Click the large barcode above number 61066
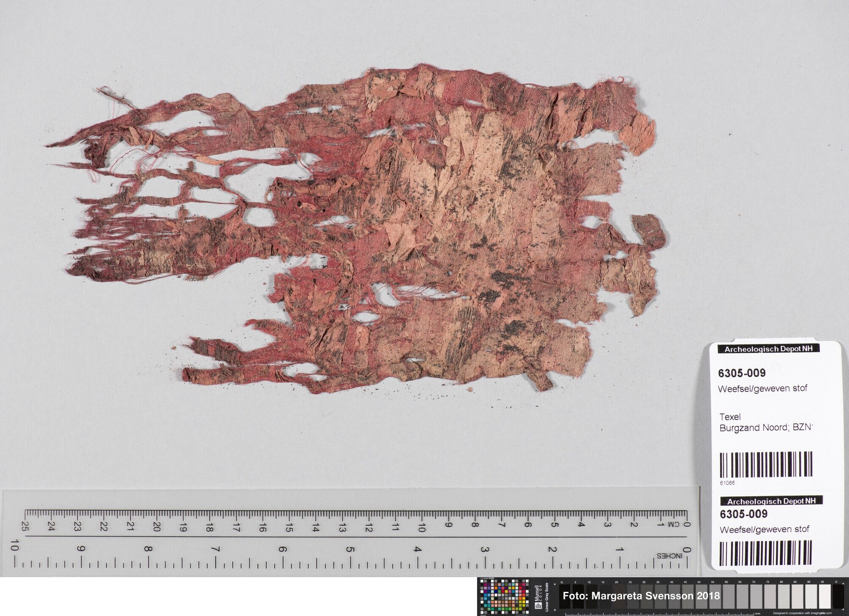Screen dimensions: 849x616 pyautogui.click(x=765, y=464)
